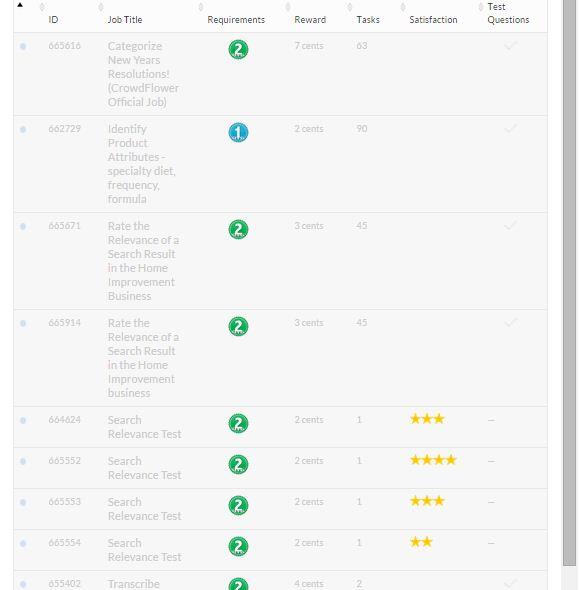The height and width of the screenshot is (590, 580).
Task: Click level 2 badge for job 665552
Action: pos(238,464)
